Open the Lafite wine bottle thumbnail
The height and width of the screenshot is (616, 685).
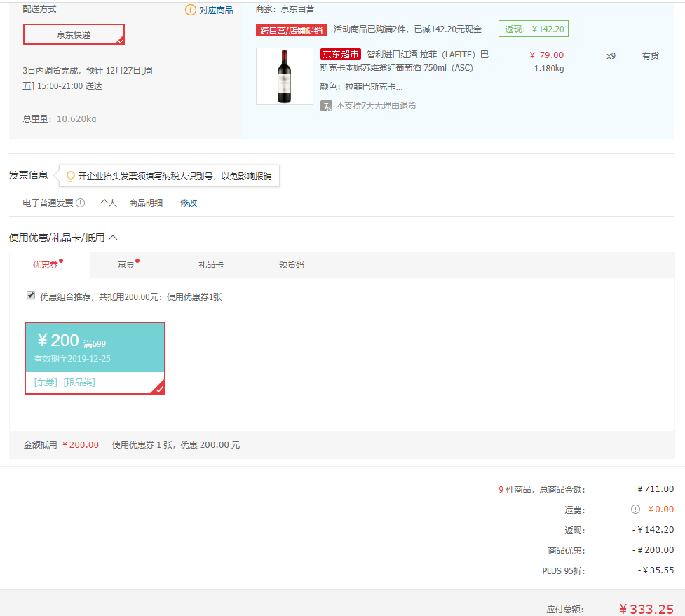coord(285,76)
